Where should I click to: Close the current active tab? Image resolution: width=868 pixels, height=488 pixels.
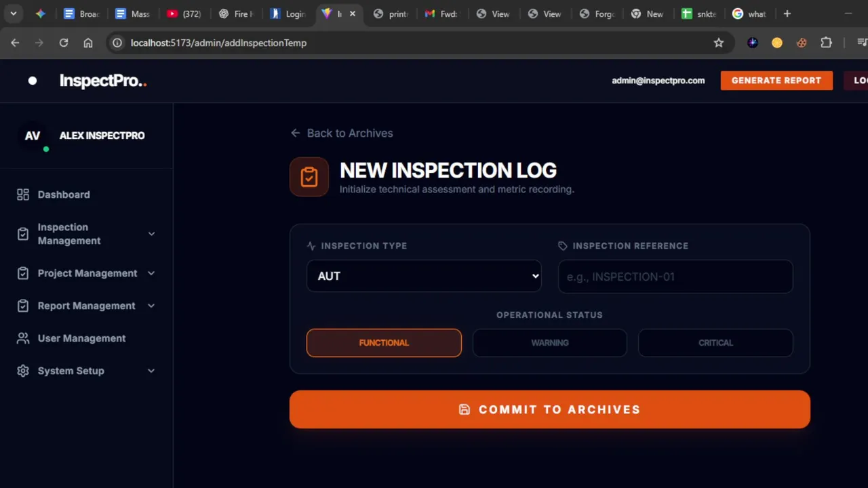coord(352,14)
